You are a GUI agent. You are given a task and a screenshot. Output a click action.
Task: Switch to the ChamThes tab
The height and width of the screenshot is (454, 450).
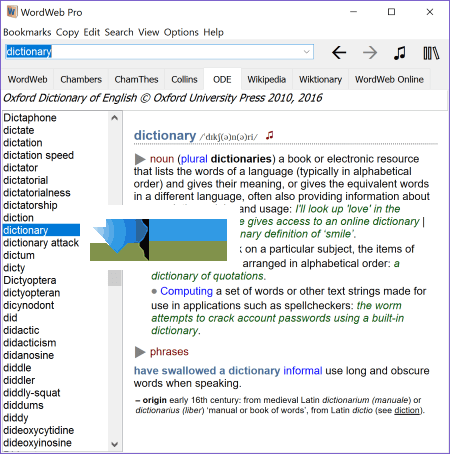pyautogui.click(x=136, y=79)
